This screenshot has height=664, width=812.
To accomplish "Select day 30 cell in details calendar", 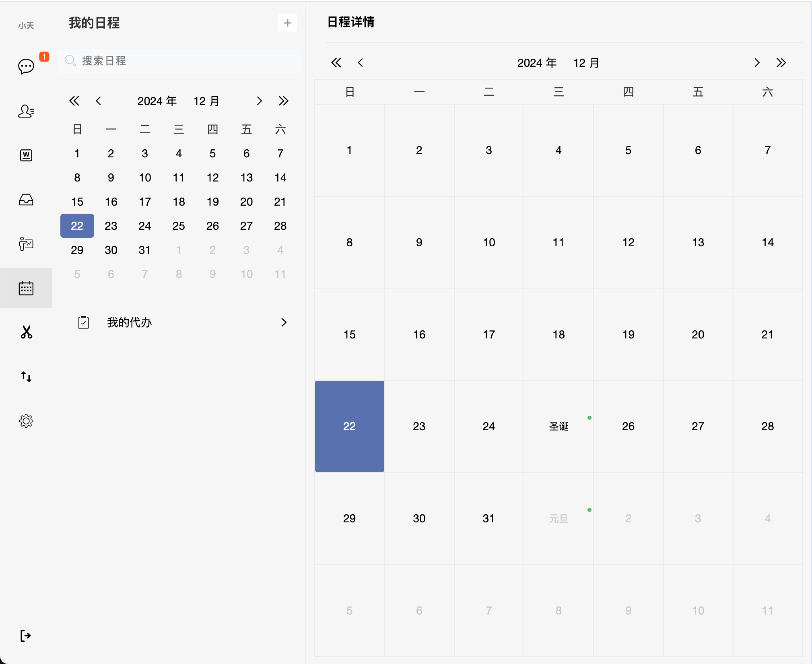I will tap(419, 518).
